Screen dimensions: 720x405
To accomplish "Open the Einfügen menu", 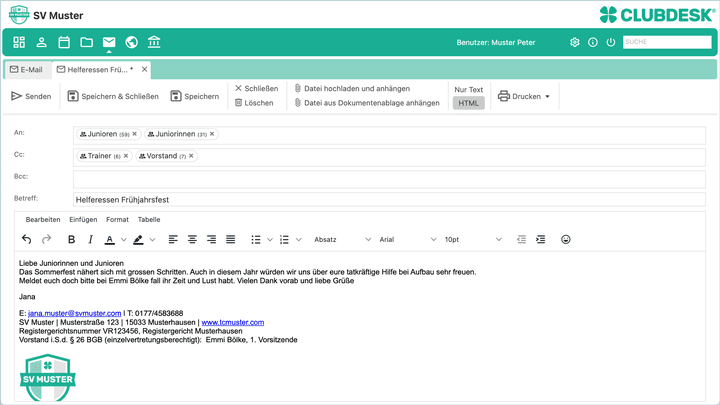I will coord(83,219).
